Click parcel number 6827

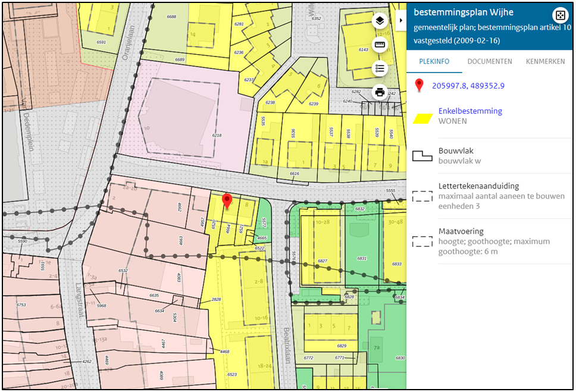[x=322, y=261]
